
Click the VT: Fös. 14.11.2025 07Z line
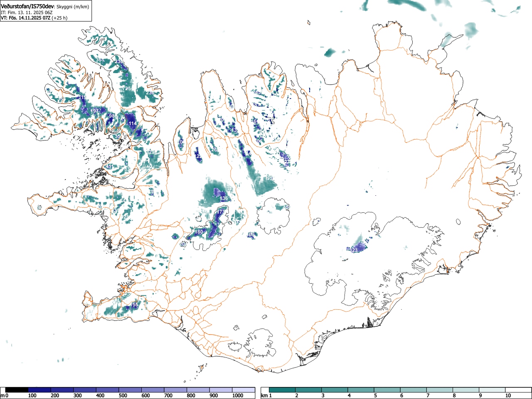pos(34,18)
